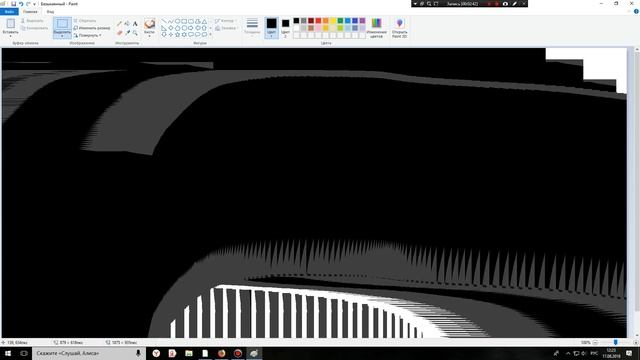Open Yandex Browser from taskbar
This screenshot has height=360, width=640.
[156, 353]
